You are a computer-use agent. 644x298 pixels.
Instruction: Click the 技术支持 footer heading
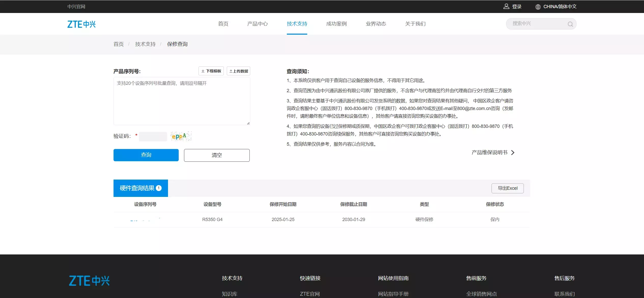point(232,278)
